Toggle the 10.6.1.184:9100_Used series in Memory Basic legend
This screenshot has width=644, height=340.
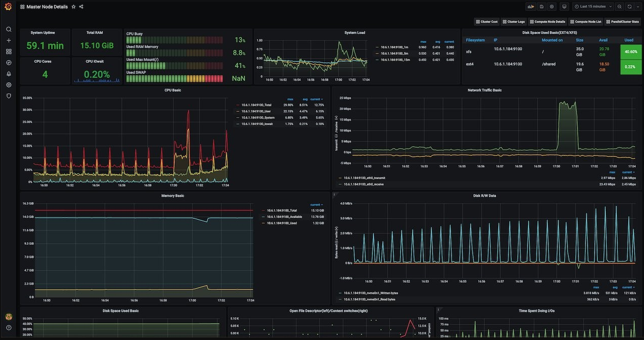tap(282, 223)
